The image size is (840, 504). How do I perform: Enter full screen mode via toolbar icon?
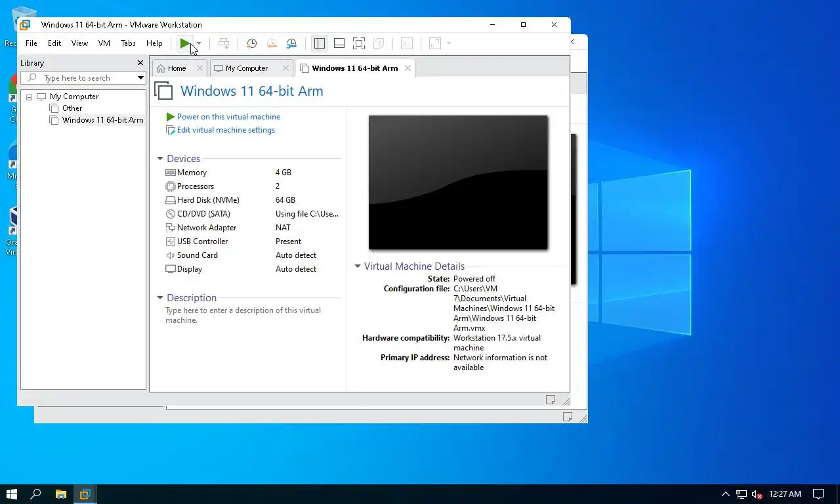(x=359, y=43)
